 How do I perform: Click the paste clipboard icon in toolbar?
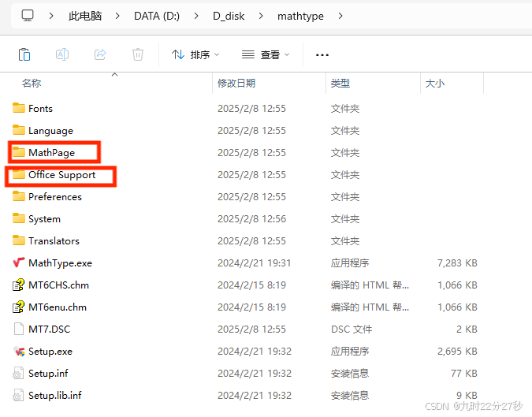[x=24, y=54]
